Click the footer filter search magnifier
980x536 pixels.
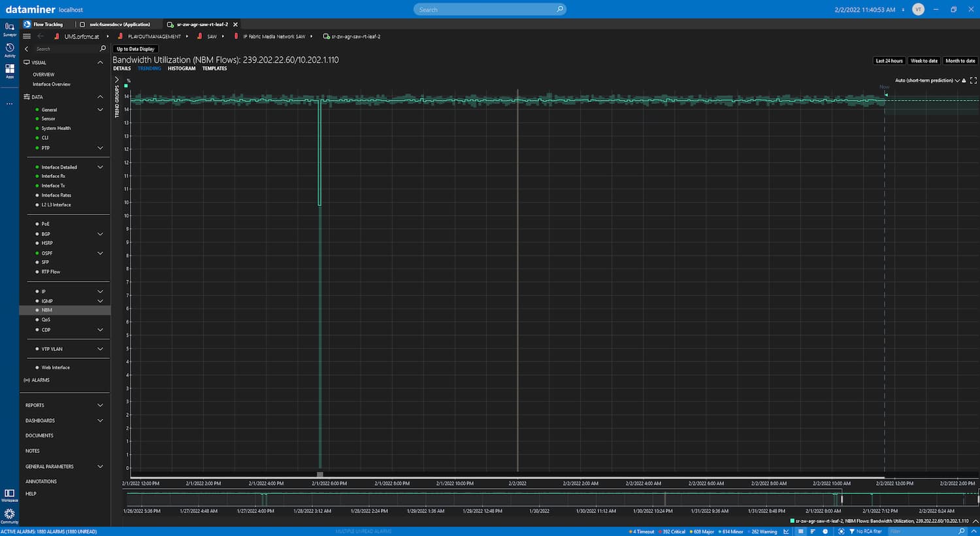pos(961,531)
